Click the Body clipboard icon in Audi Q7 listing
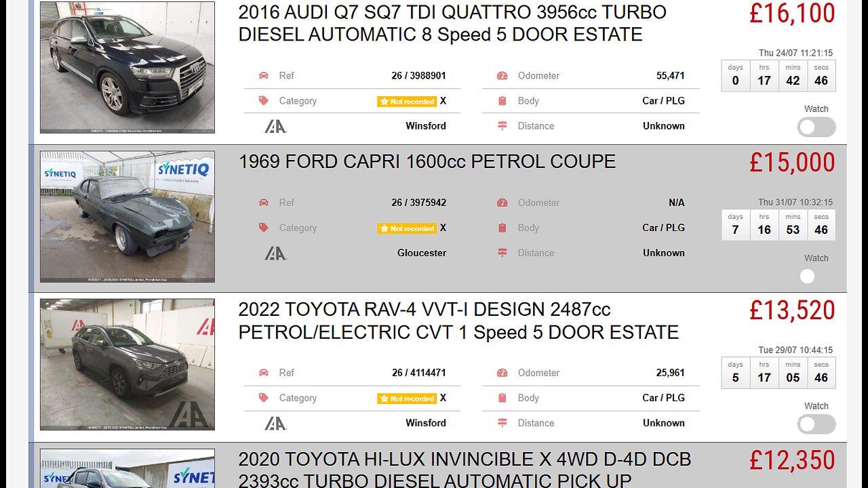The width and height of the screenshot is (868, 488). [x=502, y=101]
